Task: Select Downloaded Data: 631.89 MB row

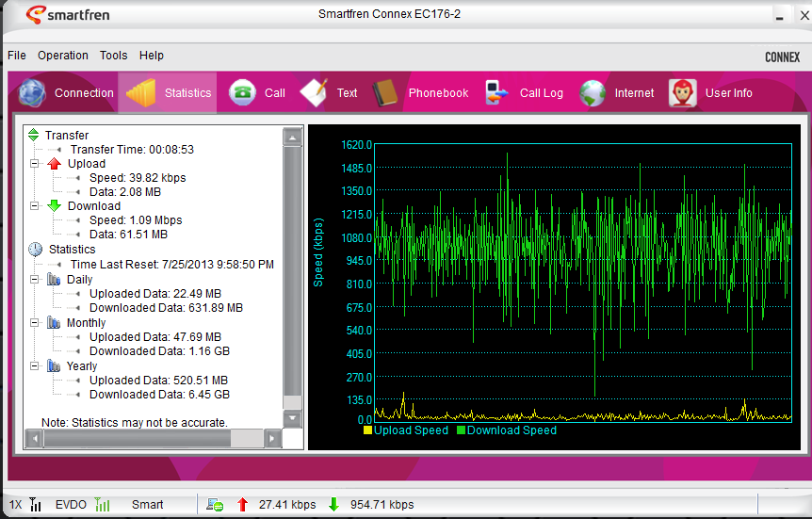Action: (x=166, y=308)
